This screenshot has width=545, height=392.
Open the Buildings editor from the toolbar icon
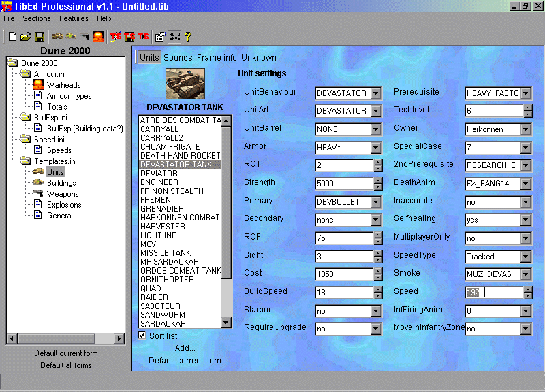(71, 36)
